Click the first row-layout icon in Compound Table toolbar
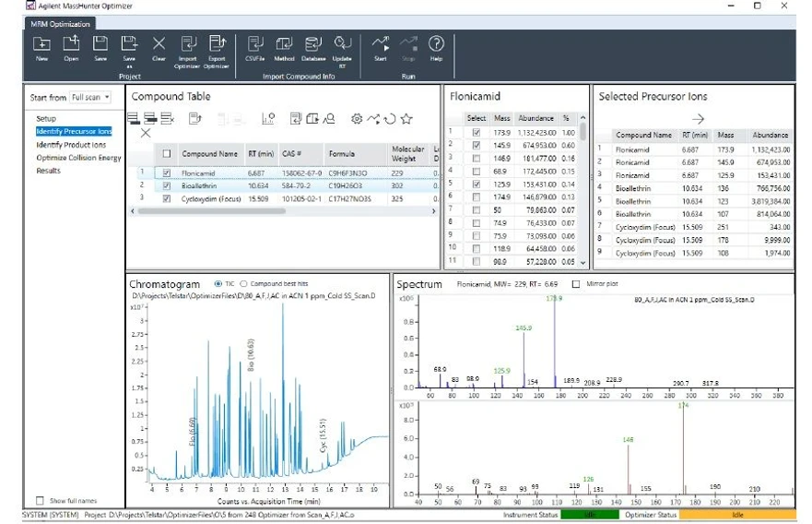 pos(134,119)
